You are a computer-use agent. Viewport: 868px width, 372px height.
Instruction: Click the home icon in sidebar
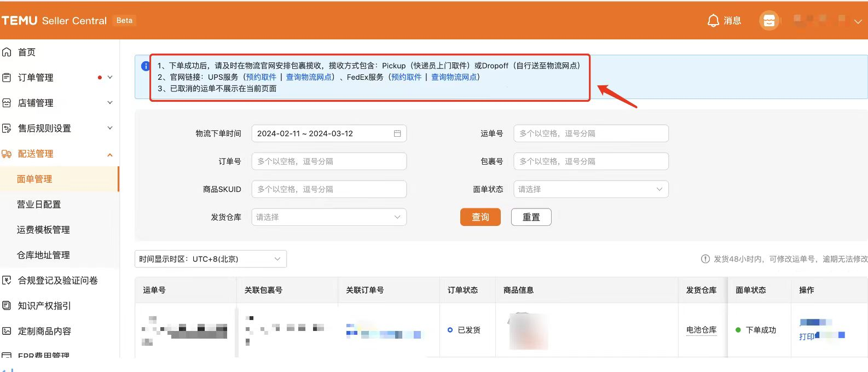(7, 52)
